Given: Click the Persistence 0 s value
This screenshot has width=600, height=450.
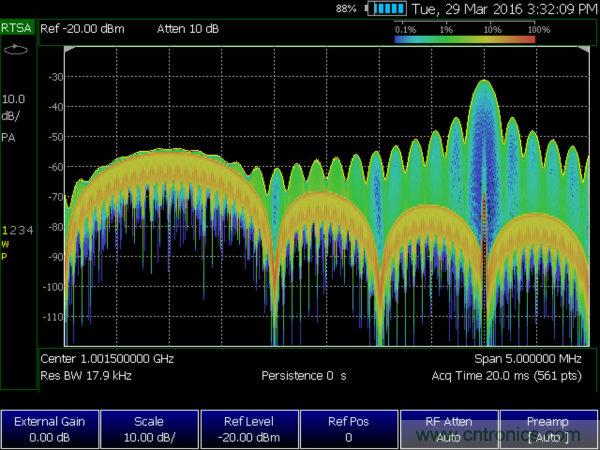Looking at the screenshot, I should pos(304,376).
